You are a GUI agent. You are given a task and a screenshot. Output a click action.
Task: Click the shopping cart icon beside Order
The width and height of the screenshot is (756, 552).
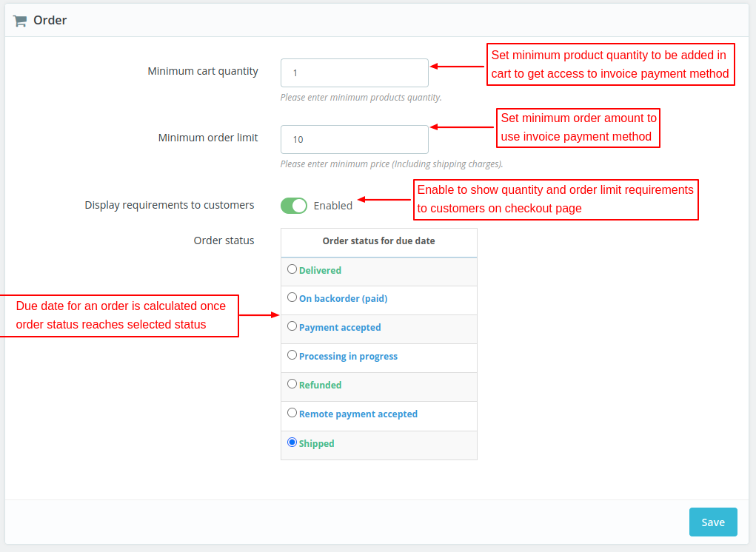pyautogui.click(x=20, y=21)
